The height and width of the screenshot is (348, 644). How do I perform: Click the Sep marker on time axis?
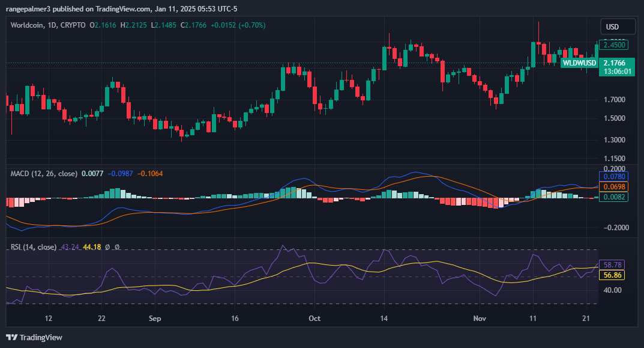point(155,318)
